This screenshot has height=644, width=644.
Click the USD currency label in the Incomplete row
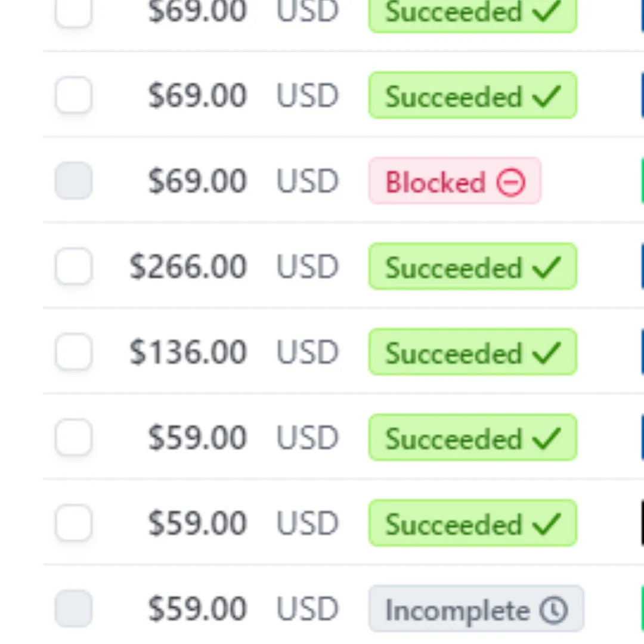click(x=308, y=609)
